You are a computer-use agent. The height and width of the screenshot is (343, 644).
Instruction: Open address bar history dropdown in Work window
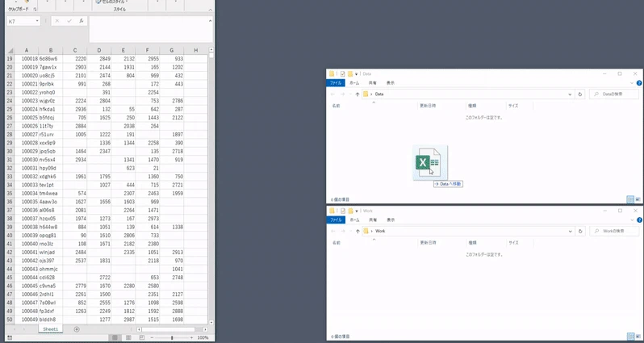click(570, 232)
